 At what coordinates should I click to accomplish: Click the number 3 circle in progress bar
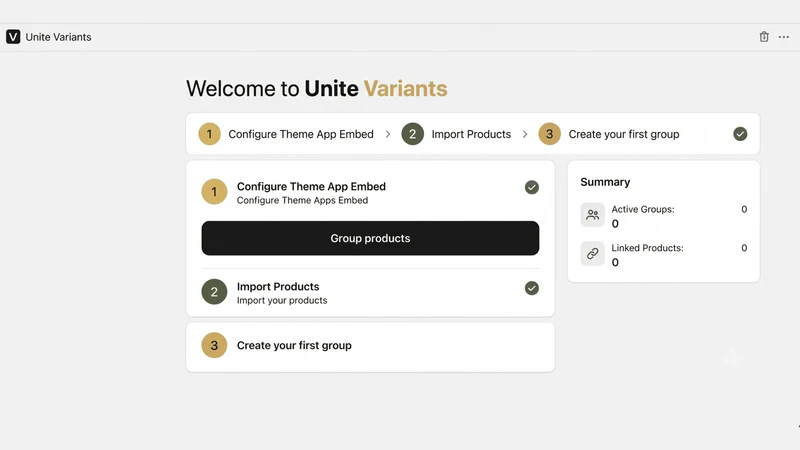pos(549,134)
